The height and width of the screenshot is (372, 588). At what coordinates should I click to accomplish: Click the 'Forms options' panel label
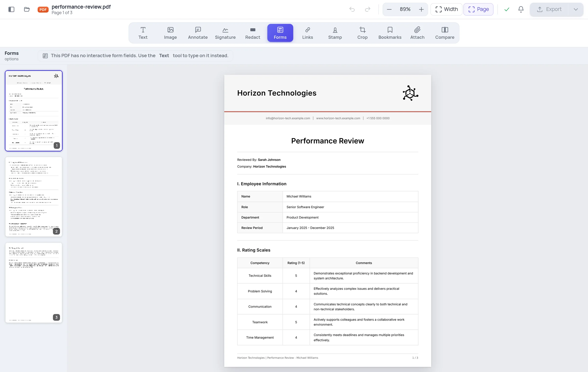pyautogui.click(x=12, y=56)
